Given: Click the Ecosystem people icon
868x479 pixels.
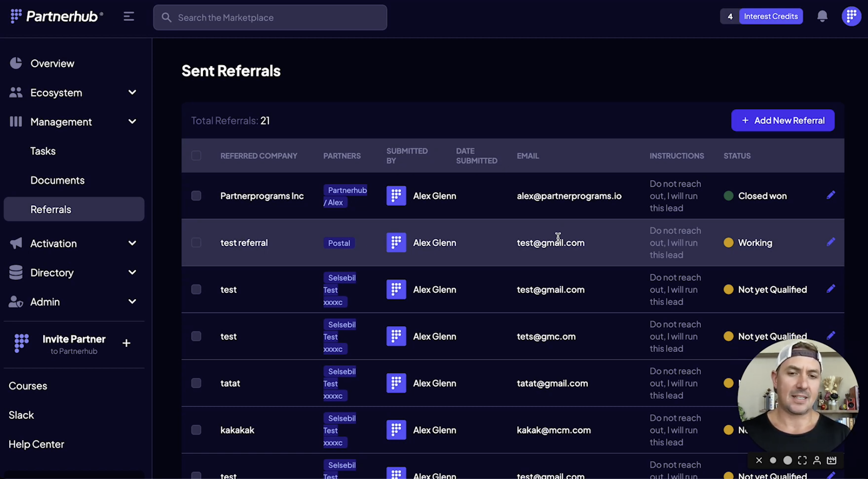Looking at the screenshot, I should point(16,92).
